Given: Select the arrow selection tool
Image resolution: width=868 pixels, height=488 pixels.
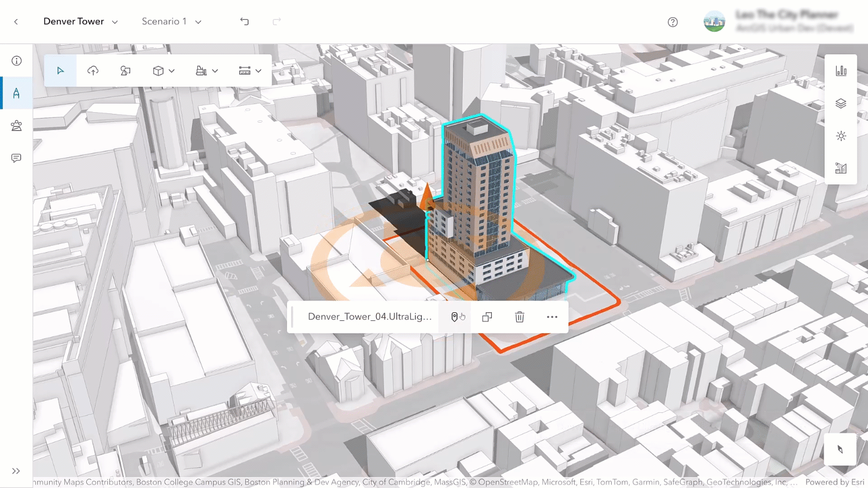Looking at the screenshot, I should click(60, 71).
